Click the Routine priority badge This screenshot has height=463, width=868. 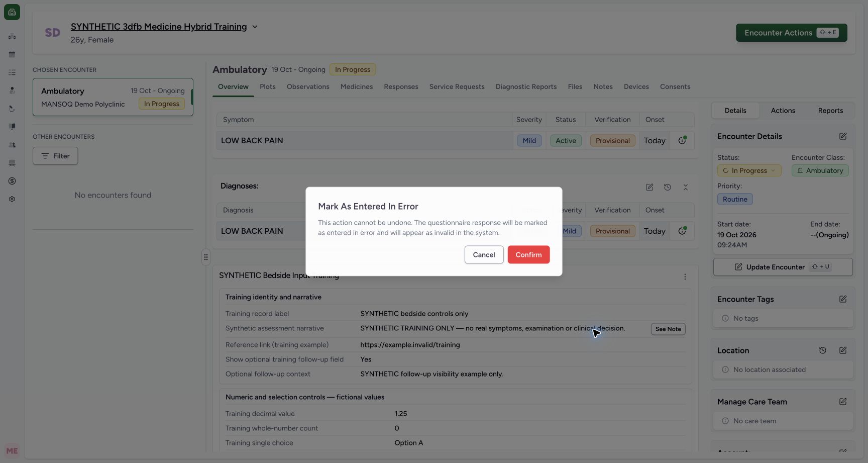735,199
